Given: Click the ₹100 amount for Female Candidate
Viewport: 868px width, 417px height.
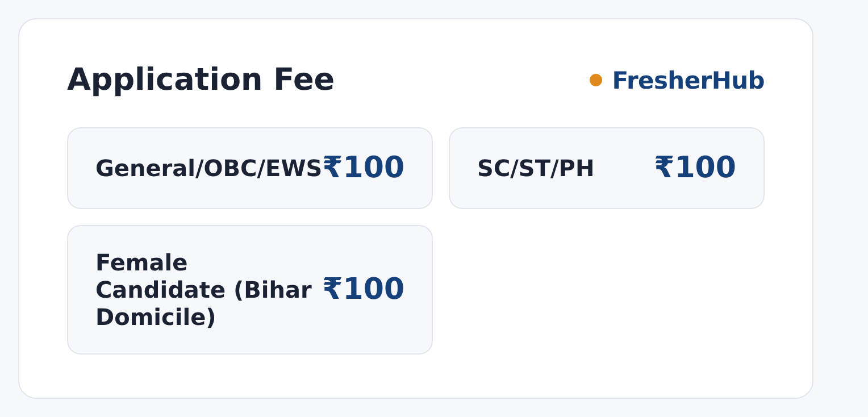Looking at the screenshot, I should [363, 290].
